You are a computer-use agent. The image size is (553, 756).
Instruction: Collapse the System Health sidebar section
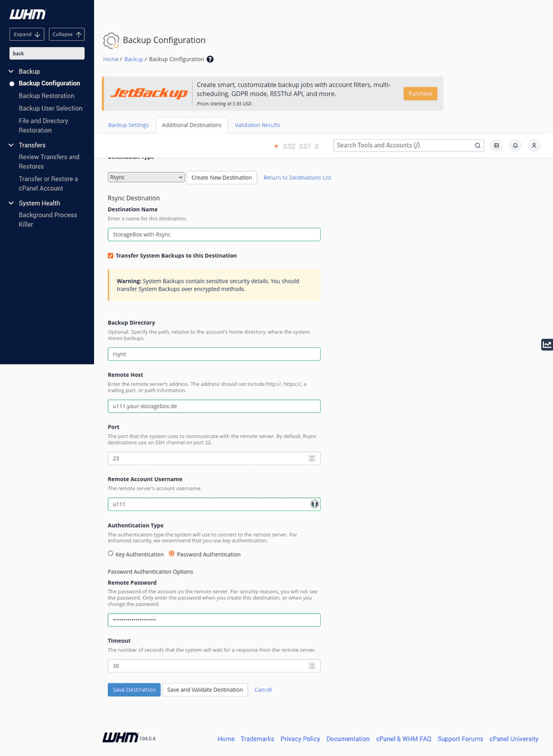pos(10,203)
